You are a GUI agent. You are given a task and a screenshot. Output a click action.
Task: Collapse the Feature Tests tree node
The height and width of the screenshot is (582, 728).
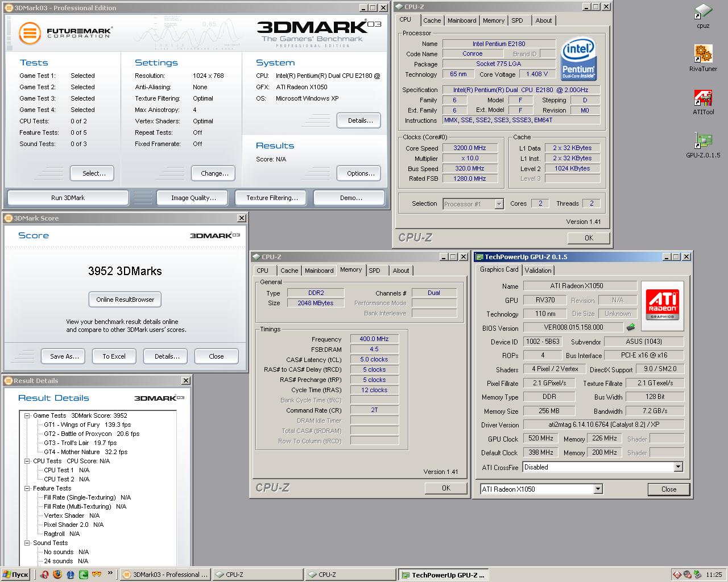pos(27,488)
